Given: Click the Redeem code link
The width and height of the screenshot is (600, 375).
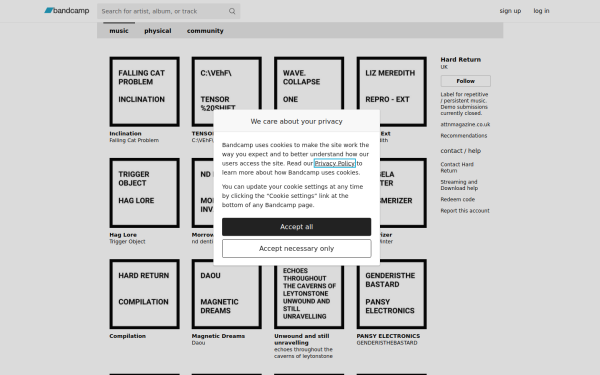Looking at the screenshot, I should point(457,199).
